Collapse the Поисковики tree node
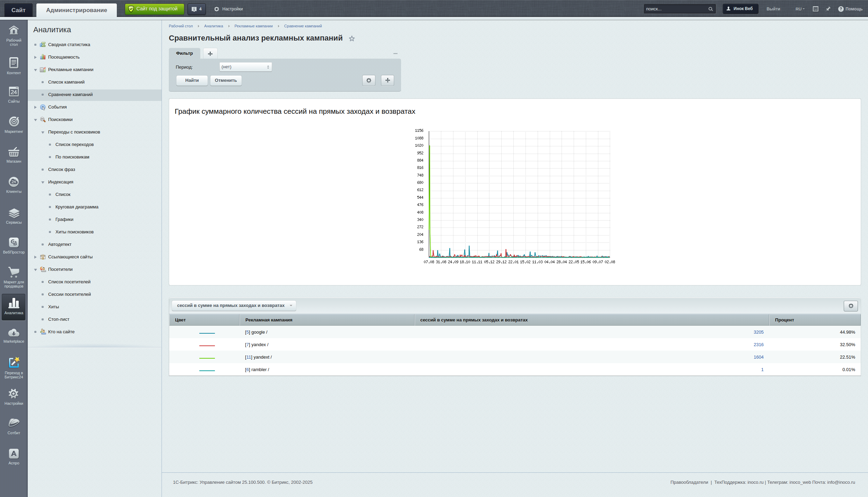Image resolution: width=868 pixels, height=497 pixels. click(x=35, y=120)
